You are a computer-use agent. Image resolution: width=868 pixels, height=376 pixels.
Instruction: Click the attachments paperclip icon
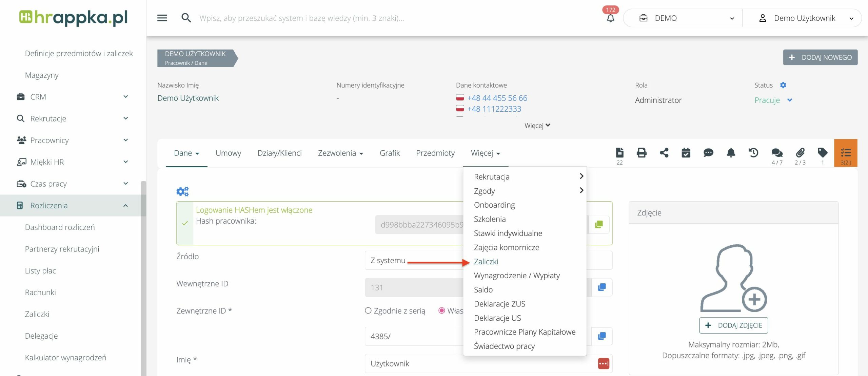tap(800, 153)
